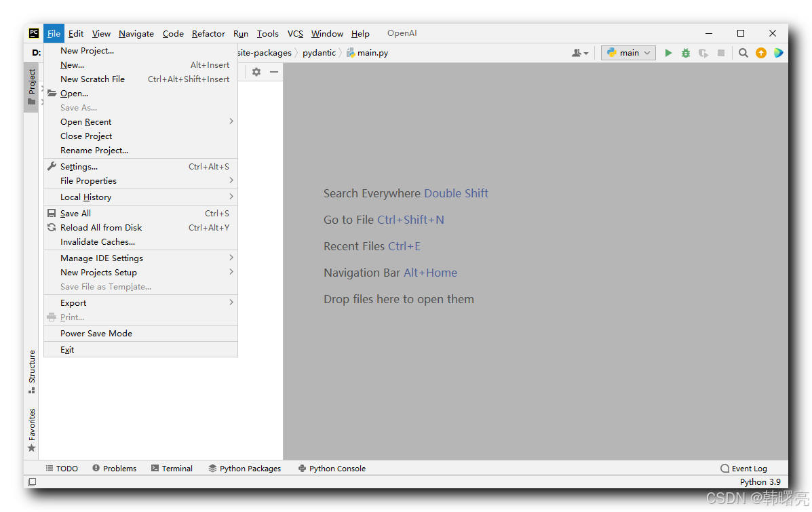Open the Structure tool window tab
Image resolution: width=812 pixels, height=512 pixels.
click(32, 372)
